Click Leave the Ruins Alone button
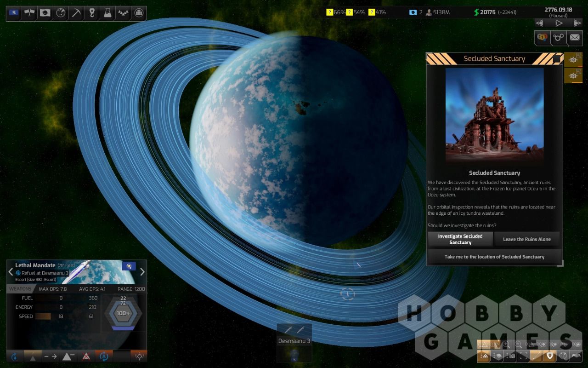588x368 pixels. pyautogui.click(x=527, y=239)
